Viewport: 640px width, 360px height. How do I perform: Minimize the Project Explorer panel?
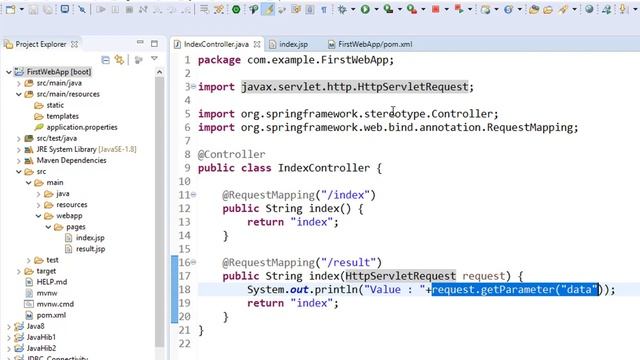coord(140,42)
